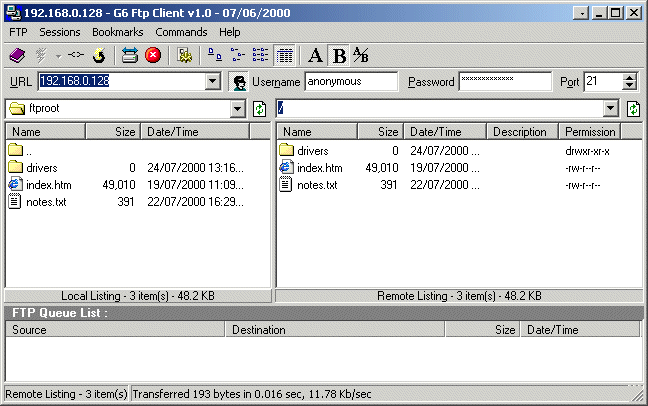Sort remote list by Name column
The width and height of the screenshot is (648, 406).
tap(317, 131)
